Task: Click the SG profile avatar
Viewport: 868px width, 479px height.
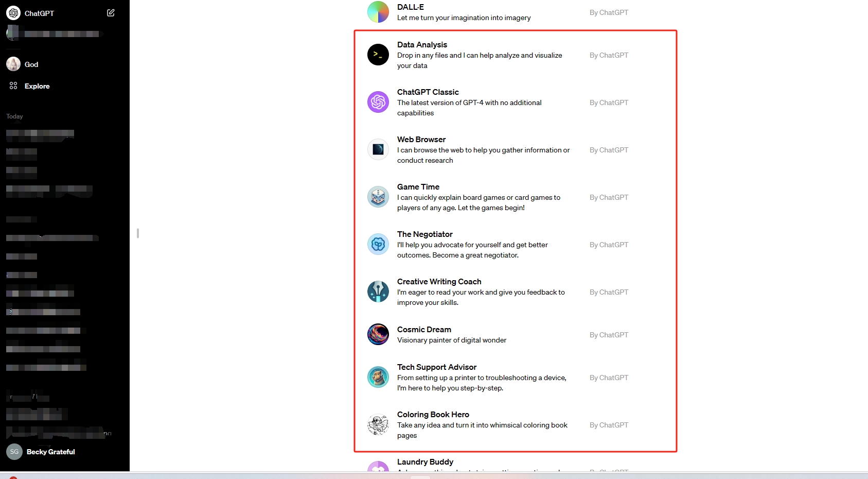Action: click(x=14, y=452)
